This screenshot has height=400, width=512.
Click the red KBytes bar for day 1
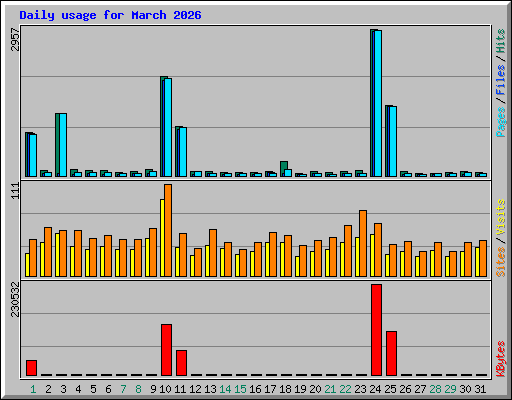tap(31, 368)
